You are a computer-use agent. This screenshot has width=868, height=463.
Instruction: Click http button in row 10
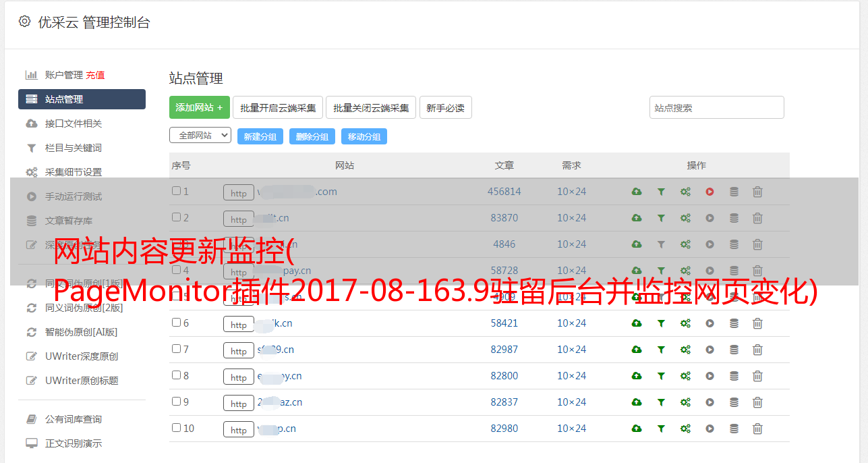[239, 429]
